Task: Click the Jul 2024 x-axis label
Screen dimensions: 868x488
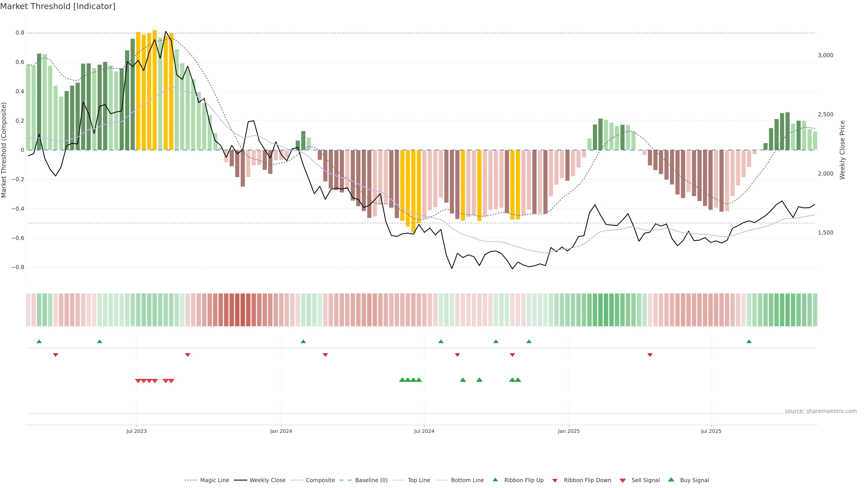Action: [x=424, y=431]
